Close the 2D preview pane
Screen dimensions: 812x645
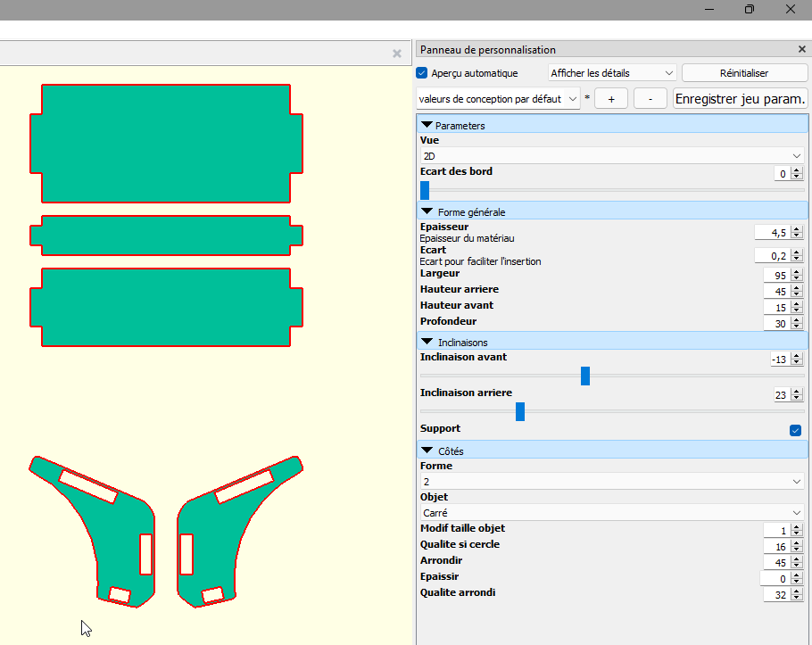(x=397, y=54)
